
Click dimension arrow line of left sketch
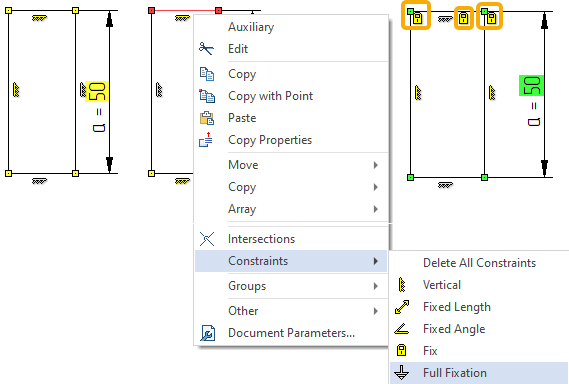(109, 92)
